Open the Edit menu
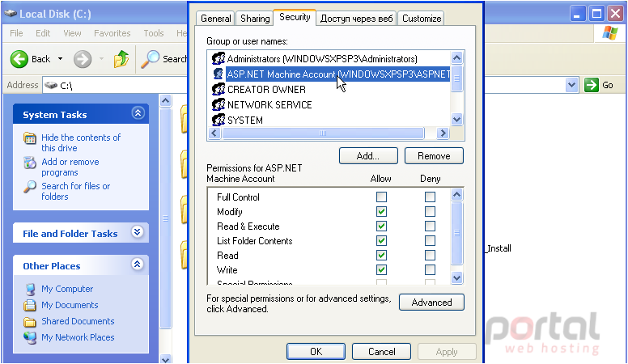The width and height of the screenshot is (628, 364). coord(43,33)
